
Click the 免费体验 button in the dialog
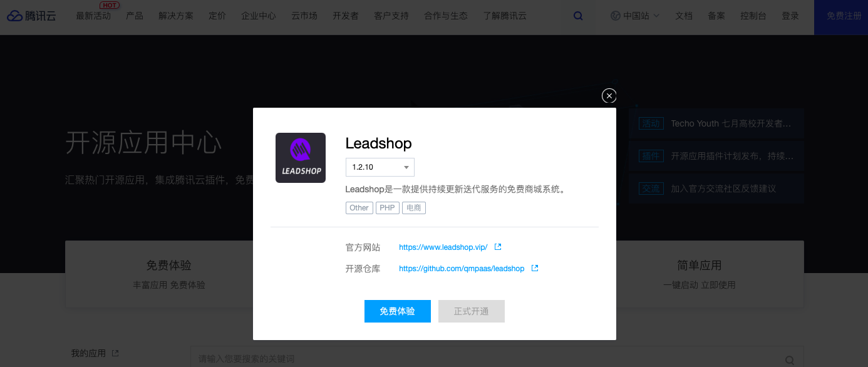click(x=398, y=311)
